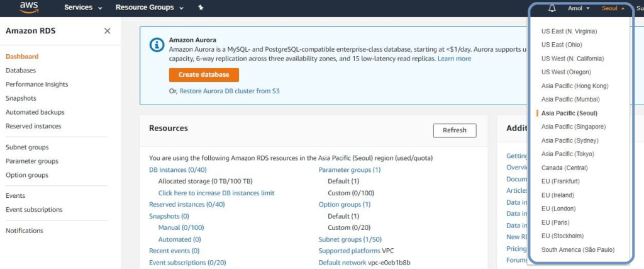Screen dimensions: 644x269
Task: Switch to Canada (Central) region
Action: click(x=564, y=168)
